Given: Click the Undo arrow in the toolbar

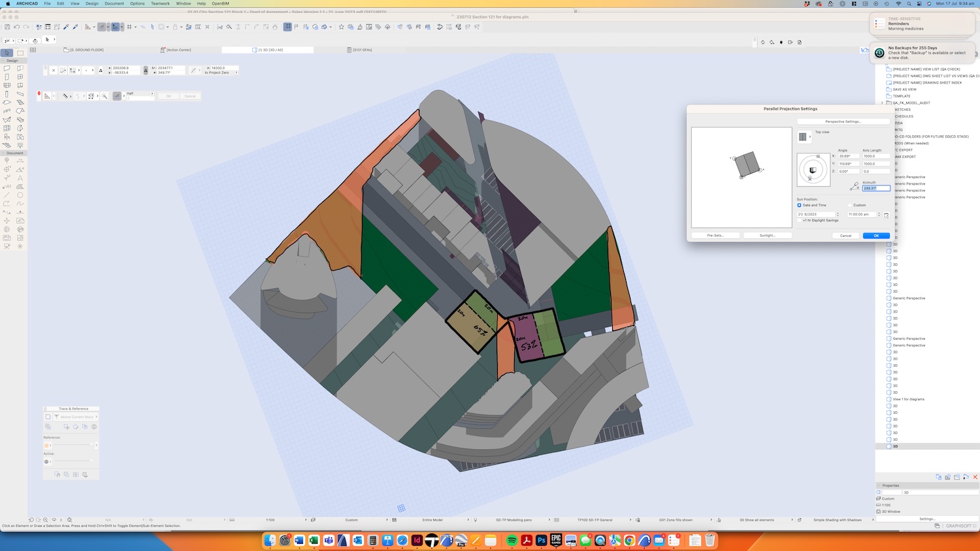Looking at the screenshot, I should click(x=17, y=27).
